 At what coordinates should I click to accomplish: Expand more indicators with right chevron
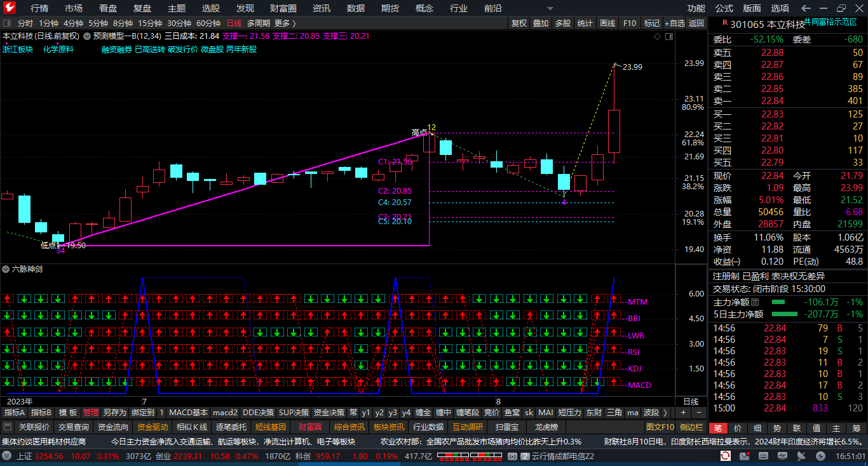click(x=665, y=412)
